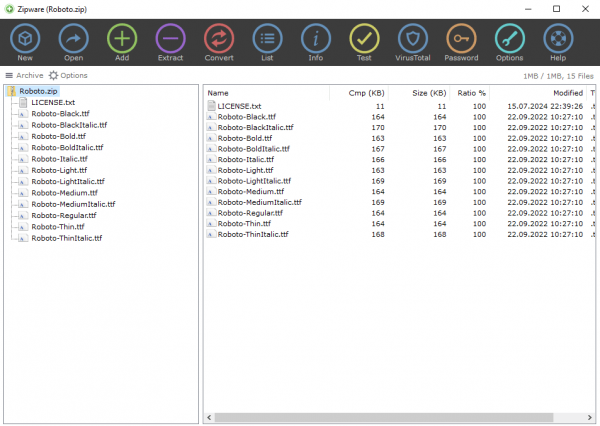Viewport: 600px width, 426px height.
Task: Click the Roboto.zip archive icon in tree
Action: click(12, 91)
